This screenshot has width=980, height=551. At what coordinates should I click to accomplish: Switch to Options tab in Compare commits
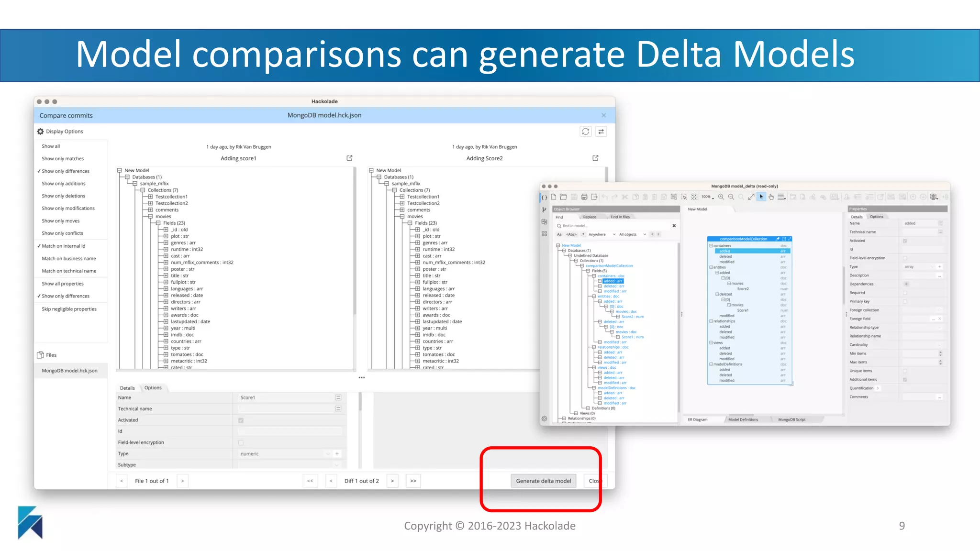[x=153, y=388]
